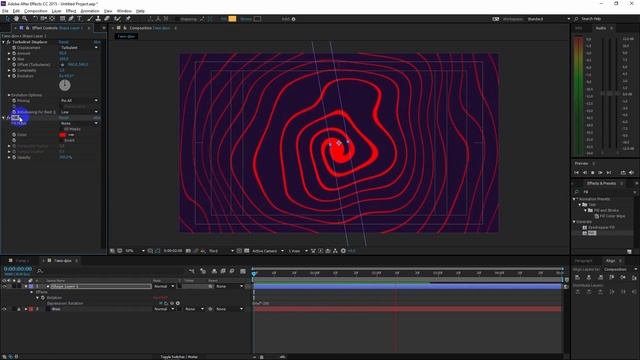Open the Workspace Standard dropdown
640x360 pixels.
pos(549,19)
